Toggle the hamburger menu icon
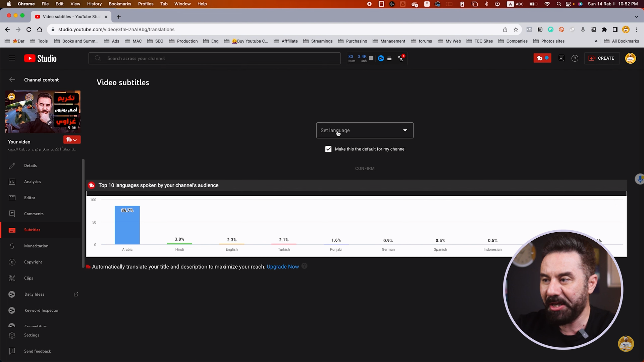This screenshot has width=644, height=362. click(x=12, y=58)
